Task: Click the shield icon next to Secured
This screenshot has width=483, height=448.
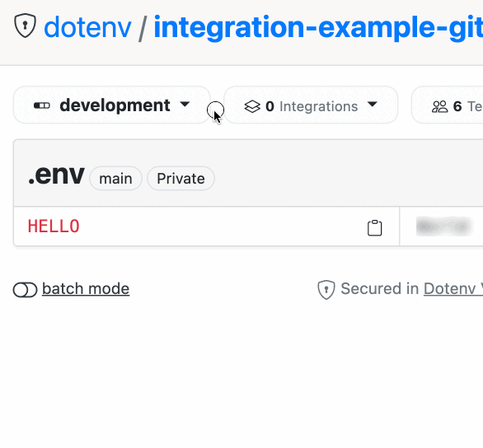Action: pyautogui.click(x=326, y=290)
